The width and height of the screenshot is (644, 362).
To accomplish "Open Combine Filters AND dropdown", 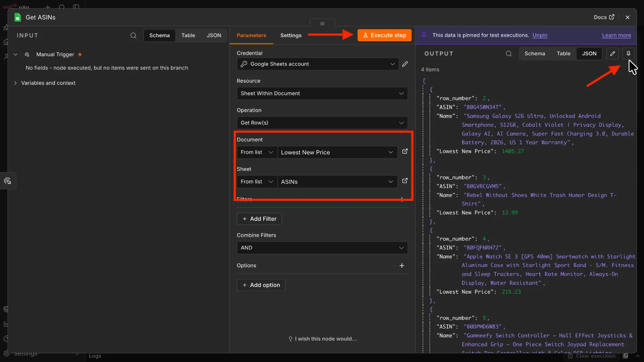I will coord(322,248).
